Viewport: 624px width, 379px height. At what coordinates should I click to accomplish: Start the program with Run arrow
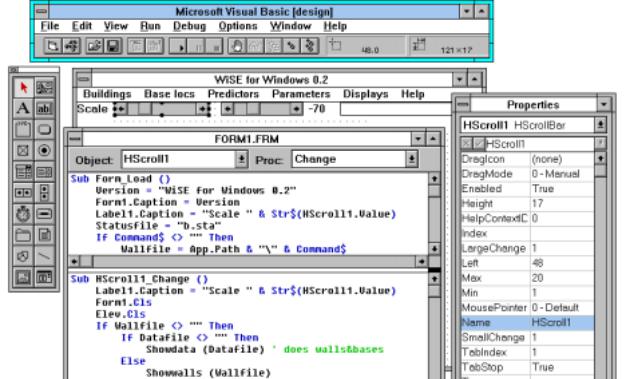[x=178, y=46]
